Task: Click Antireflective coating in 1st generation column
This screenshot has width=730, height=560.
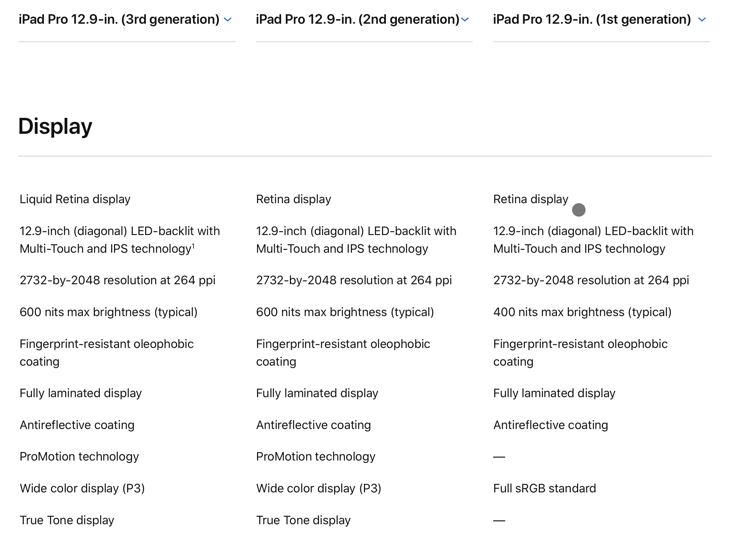Action: click(551, 425)
